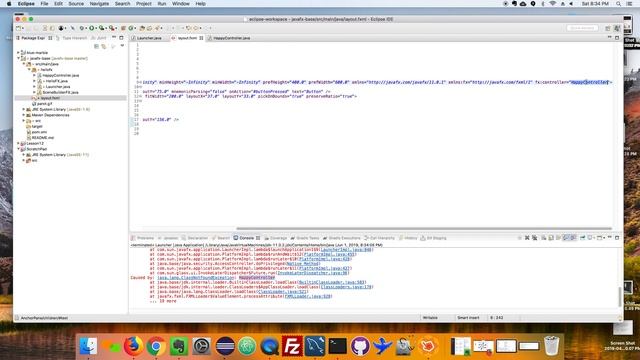Switch to HappyController.java editor tab
The image size is (640, 360).
[229, 38]
